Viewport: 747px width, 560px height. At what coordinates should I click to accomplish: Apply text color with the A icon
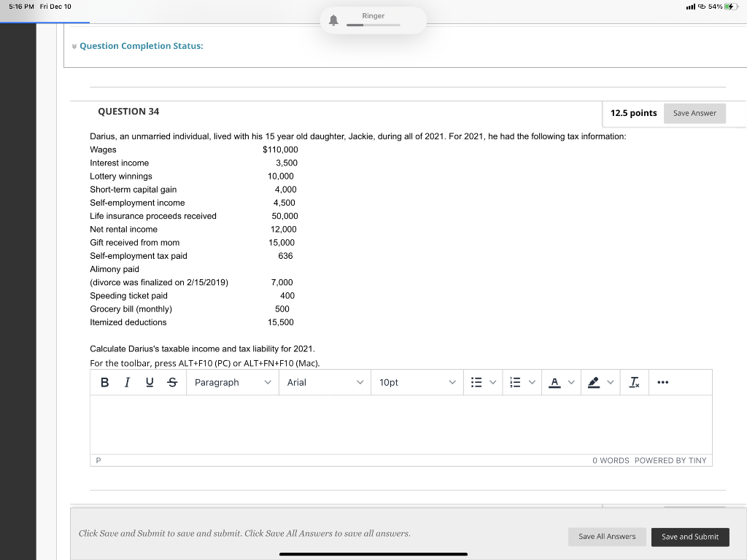[x=554, y=382]
